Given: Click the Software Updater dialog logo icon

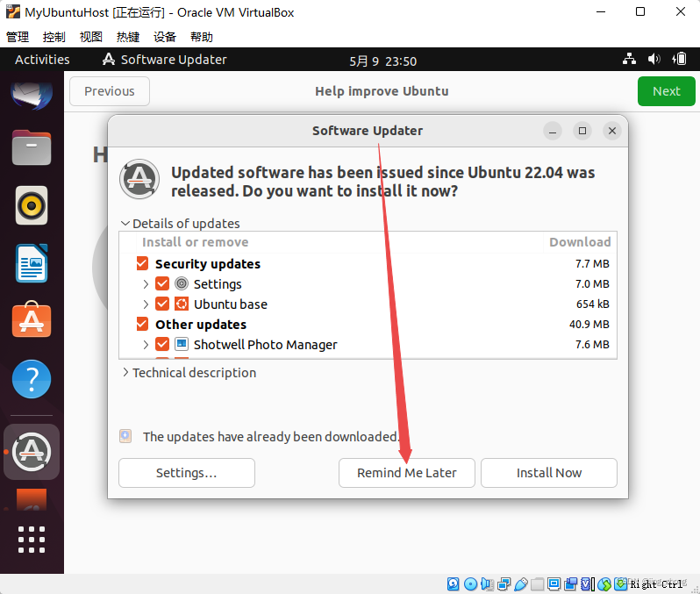Looking at the screenshot, I should [139, 179].
